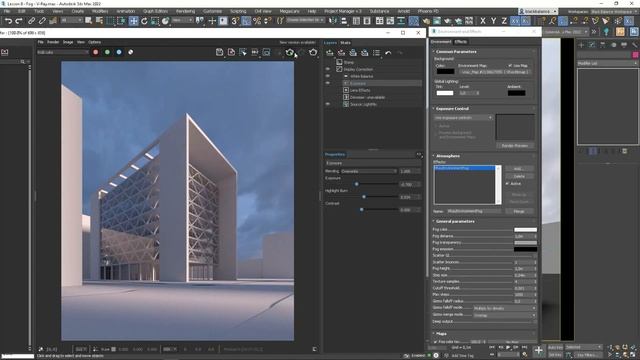
Task: Toggle the Deep output checkbox
Action: [534, 322]
